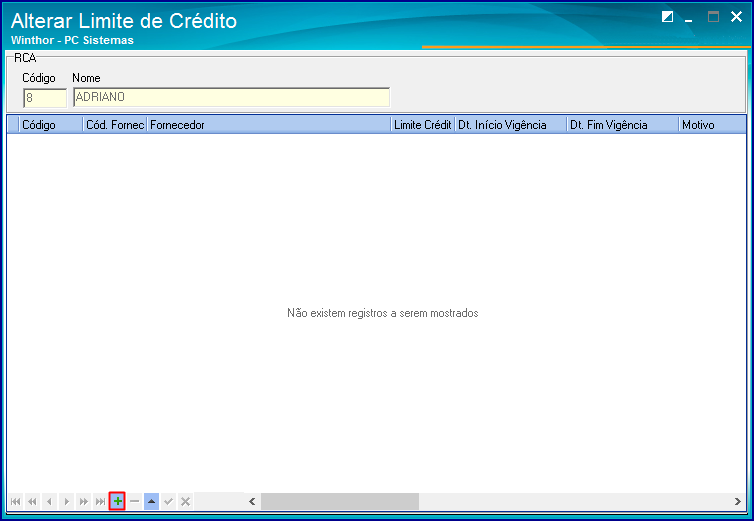Click horizontal scrollbar left arrow
The image size is (754, 521).
[252, 501]
